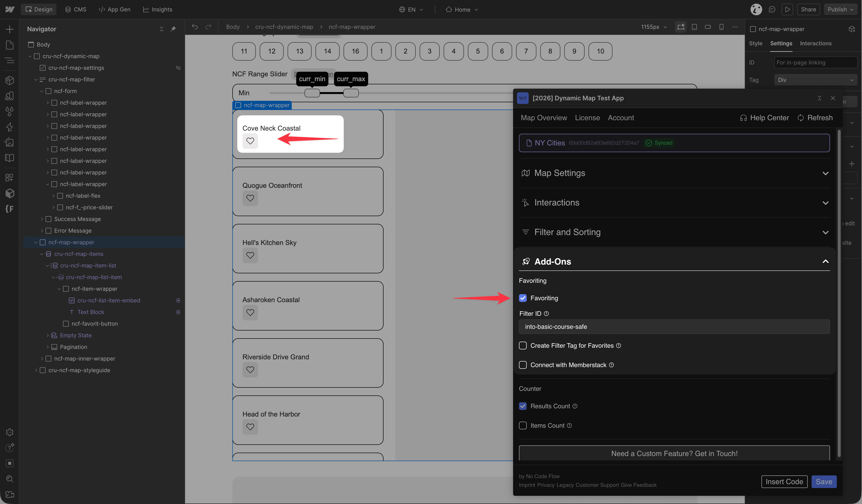This screenshot has height=504, width=862.
Task: Switch to App Gen tab
Action: tap(114, 9)
